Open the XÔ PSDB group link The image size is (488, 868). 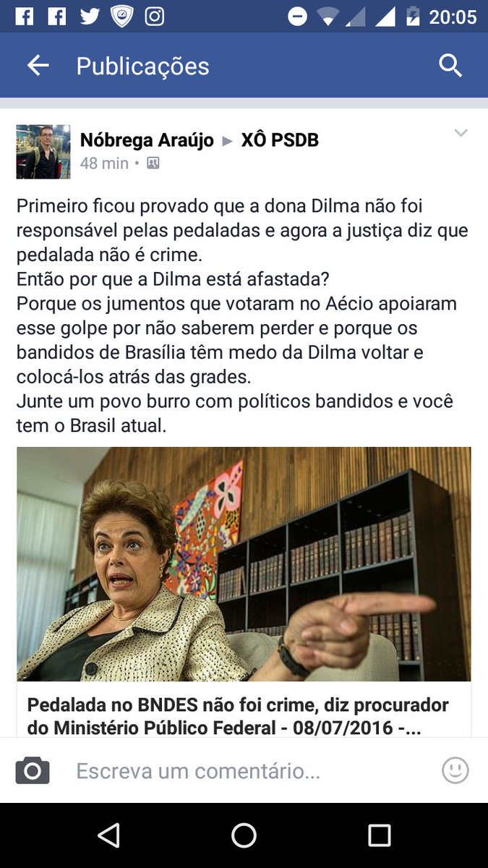(280, 140)
